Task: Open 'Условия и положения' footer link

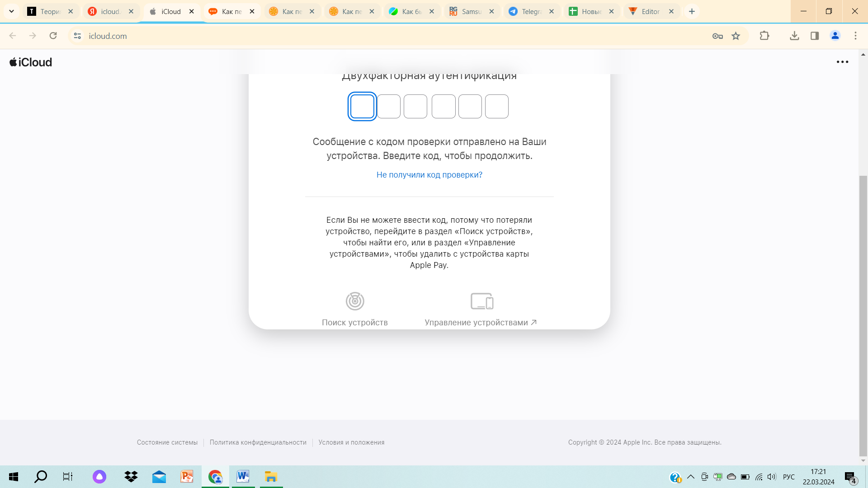Action: [351, 442]
